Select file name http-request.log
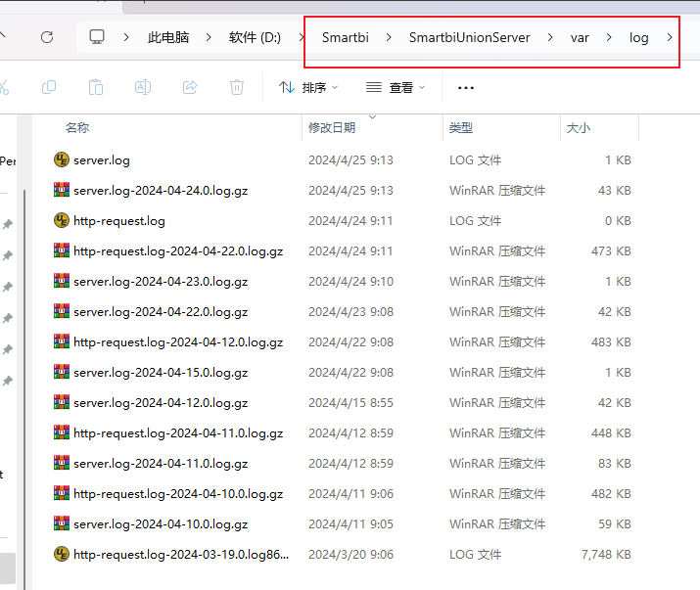Viewport: 700px width, 590px height. 119,221
